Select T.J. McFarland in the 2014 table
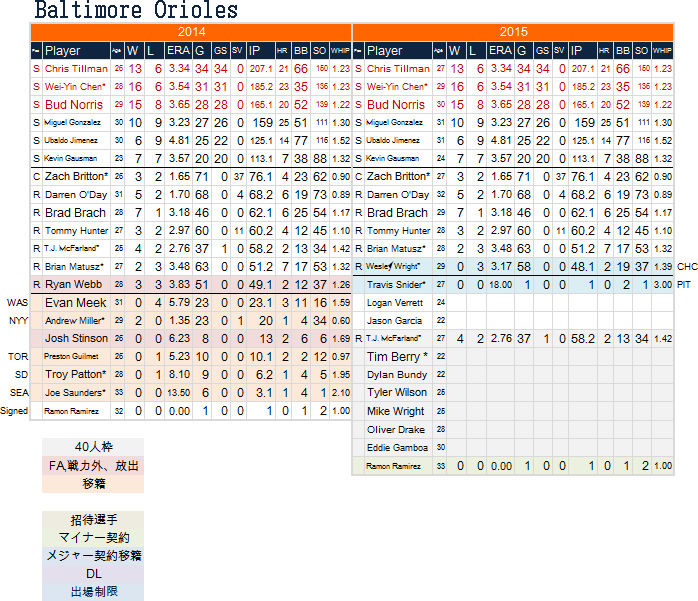 71,248
